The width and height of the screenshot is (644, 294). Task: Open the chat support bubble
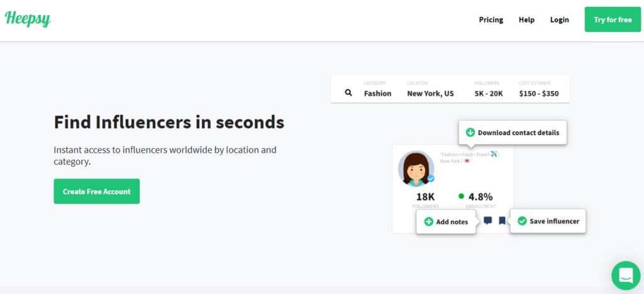[x=626, y=275]
